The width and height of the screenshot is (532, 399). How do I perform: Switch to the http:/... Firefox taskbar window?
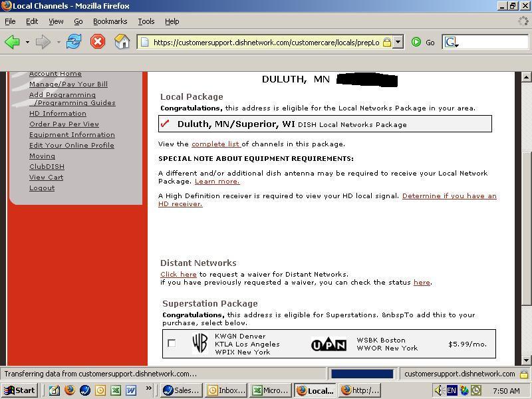tap(360, 390)
